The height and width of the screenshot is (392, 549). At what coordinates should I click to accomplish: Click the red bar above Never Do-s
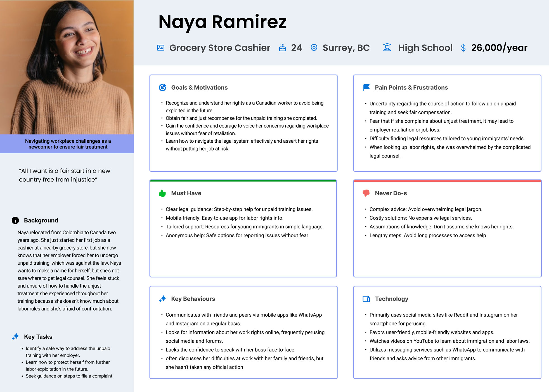[447, 181]
